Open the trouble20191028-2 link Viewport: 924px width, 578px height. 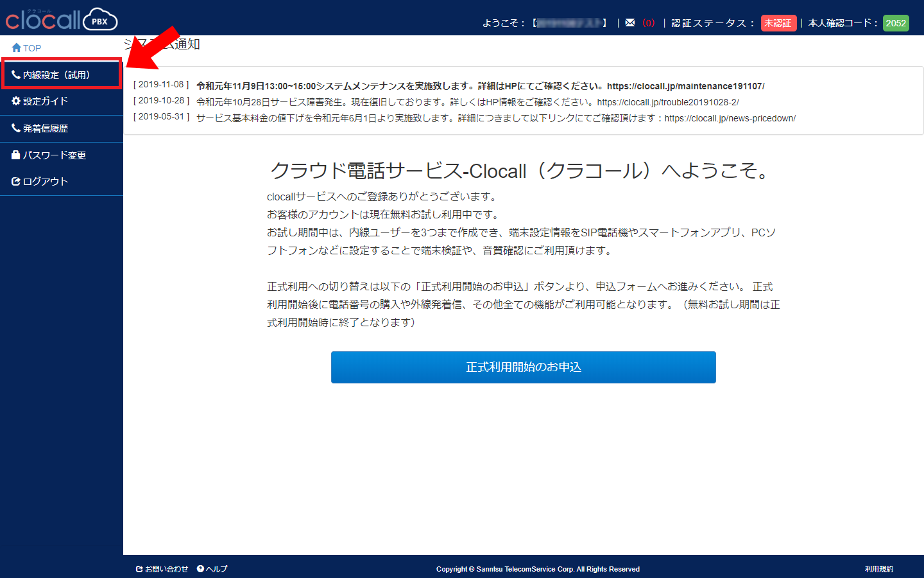pos(668,102)
